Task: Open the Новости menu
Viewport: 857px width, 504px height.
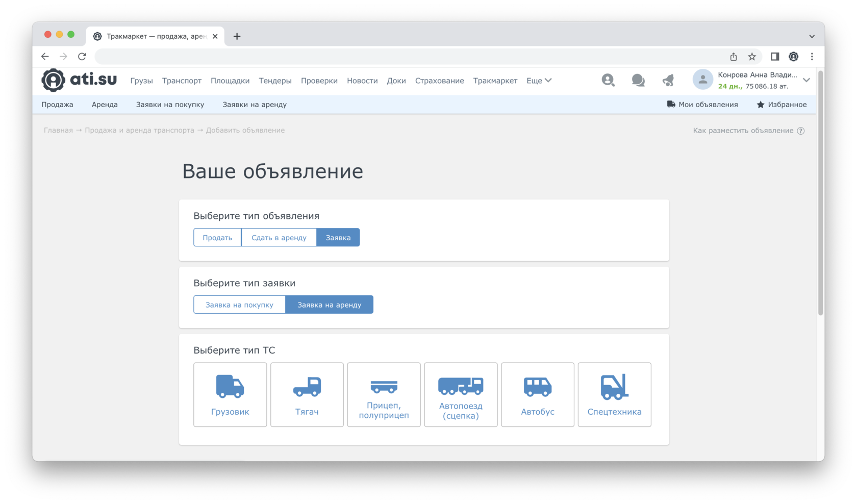Action: click(x=362, y=81)
